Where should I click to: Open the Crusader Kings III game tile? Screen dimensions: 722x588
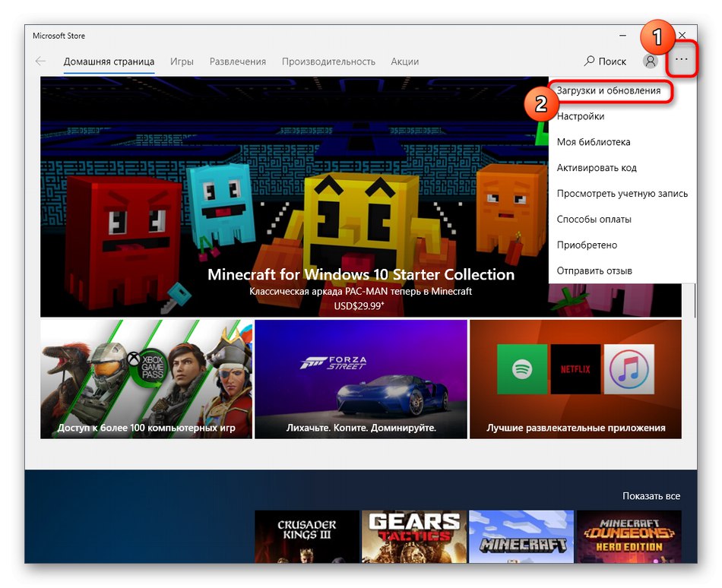[307, 536]
